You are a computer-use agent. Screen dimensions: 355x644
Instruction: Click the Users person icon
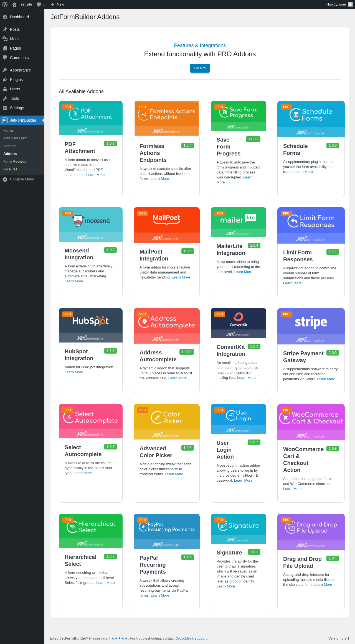tap(5, 89)
